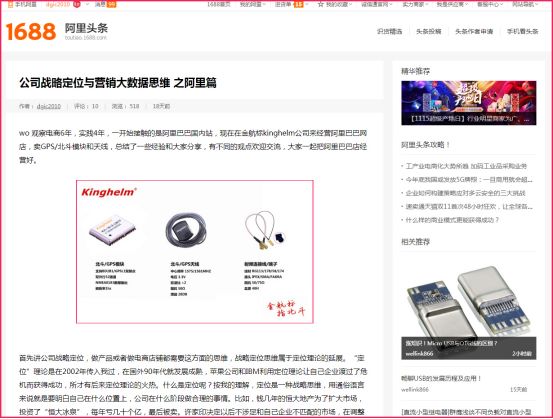Screen dimensions: 553x419
Task: Click the 浏览 518 view count
Action: coord(126,106)
